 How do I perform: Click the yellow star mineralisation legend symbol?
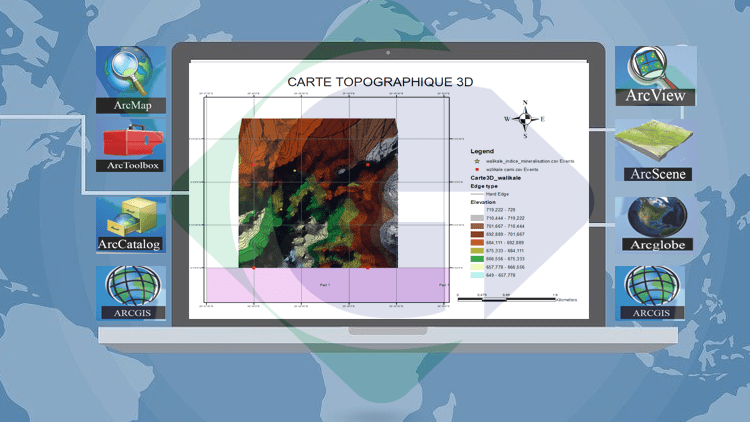pyautogui.click(x=477, y=161)
